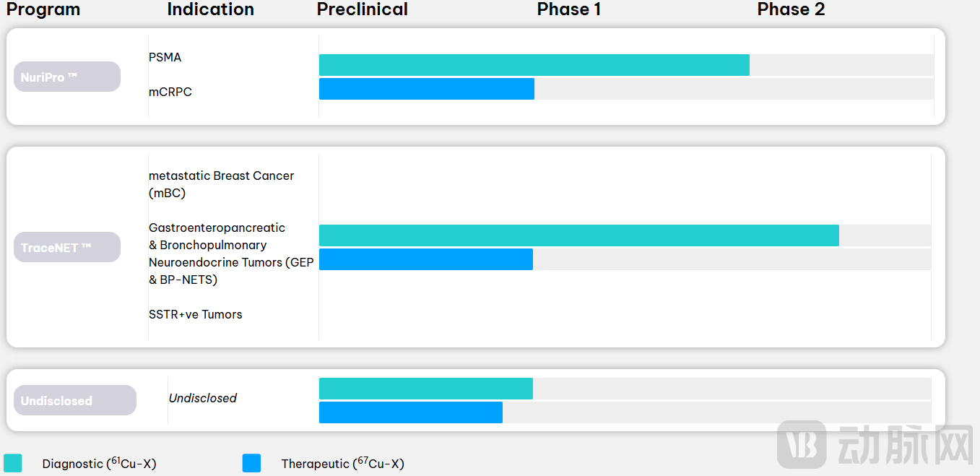980x476 pixels.
Task: Click the TraceNET blue therapeutic progress bar
Action: point(425,259)
